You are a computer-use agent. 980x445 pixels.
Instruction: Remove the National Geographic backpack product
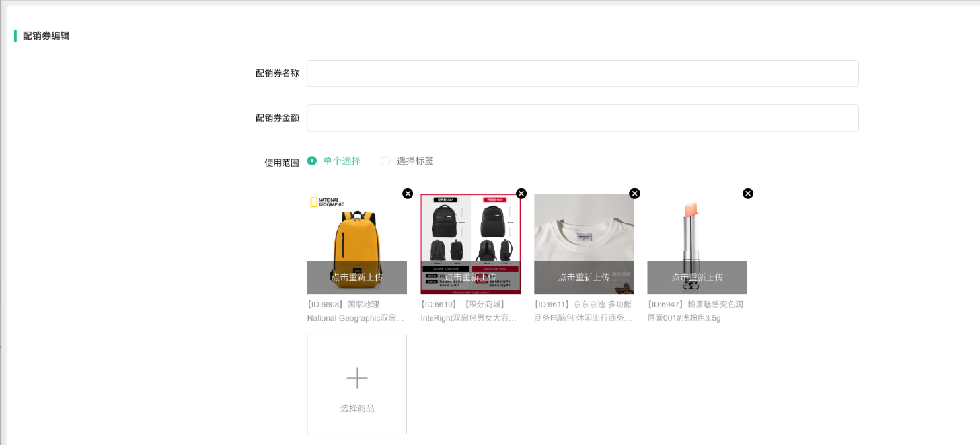(408, 194)
